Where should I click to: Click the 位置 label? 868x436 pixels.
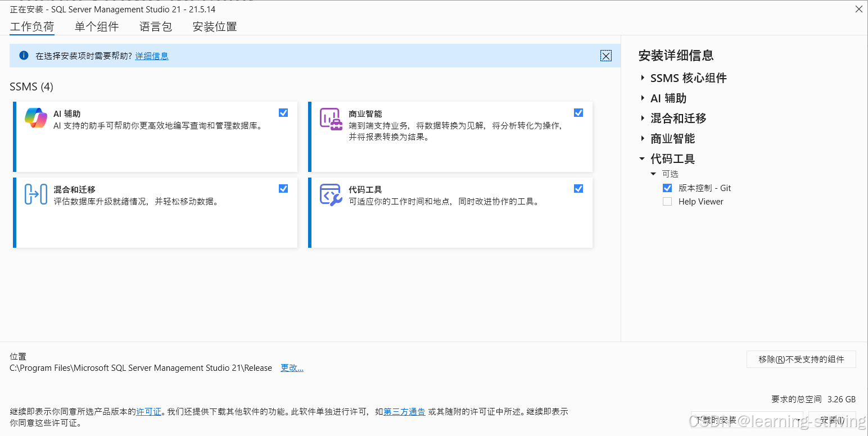tap(18, 357)
